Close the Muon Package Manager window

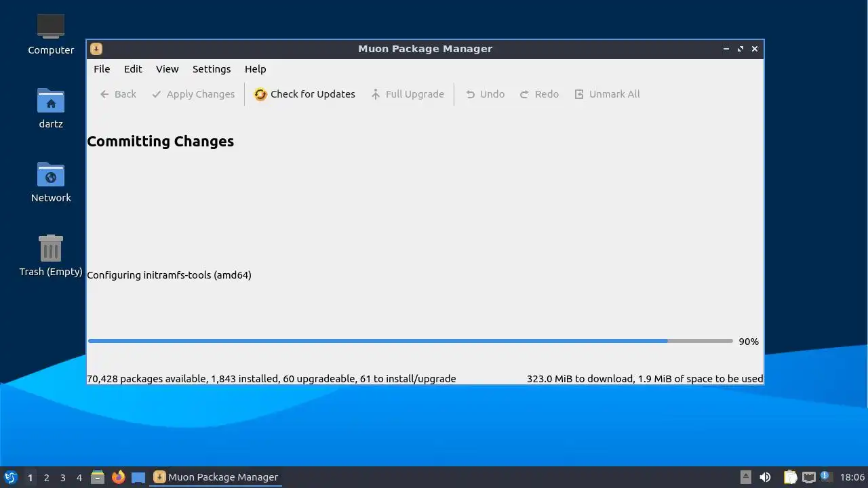tap(755, 49)
